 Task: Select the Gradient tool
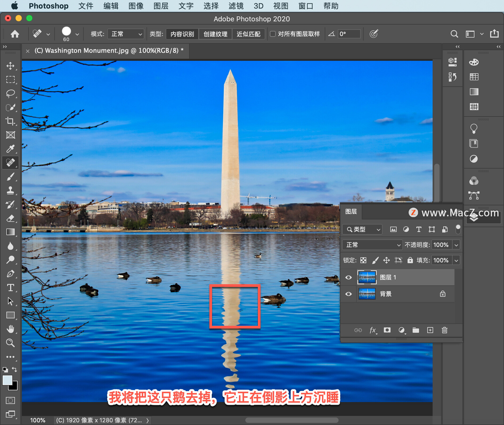coord(10,232)
